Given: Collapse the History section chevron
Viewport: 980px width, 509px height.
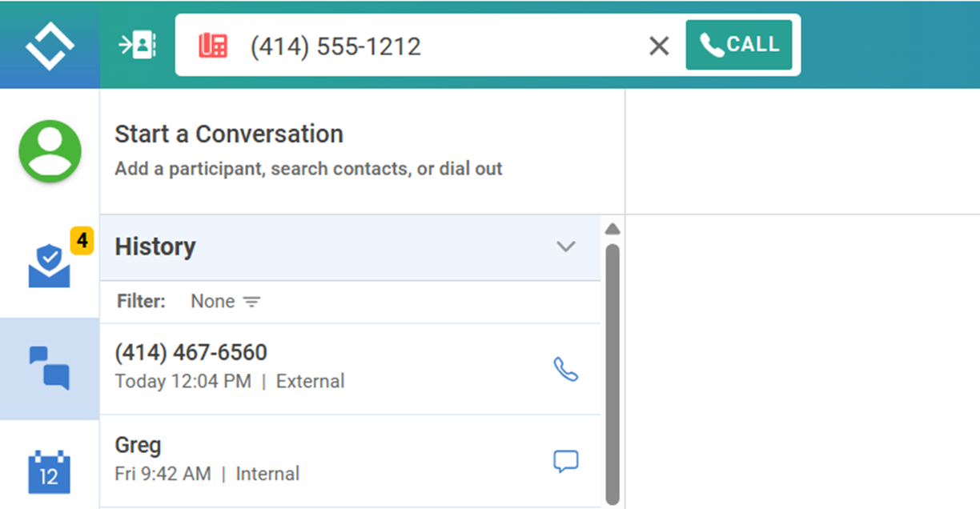Looking at the screenshot, I should pyautogui.click(x=565, y=246).
